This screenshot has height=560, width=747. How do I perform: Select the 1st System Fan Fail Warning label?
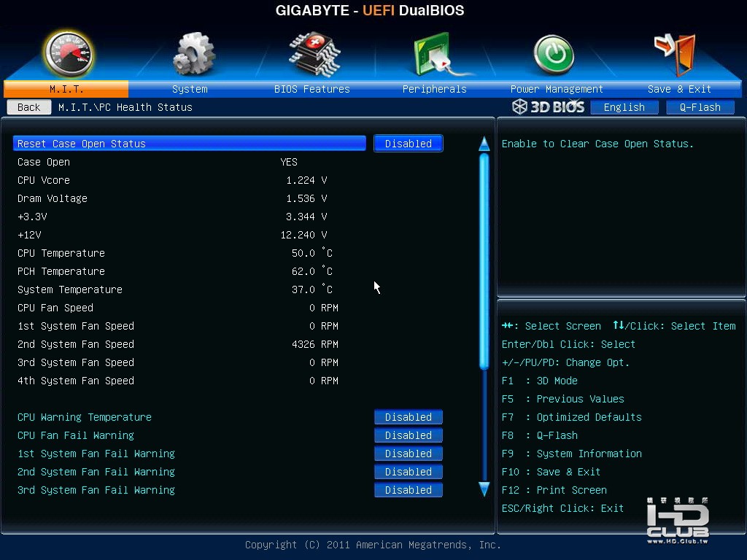(x=96, y=454)
